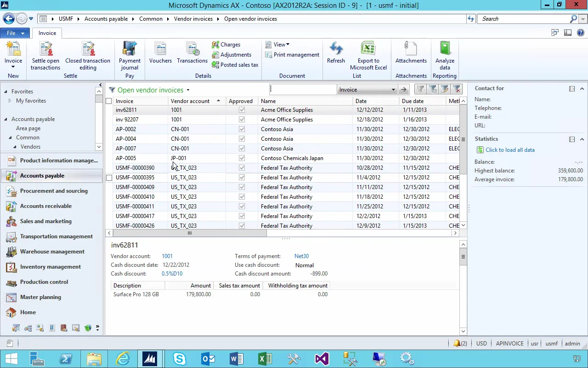Select the Invoice ribbon tab
Viewport: 588px width, 368px height.
point(47,33)
